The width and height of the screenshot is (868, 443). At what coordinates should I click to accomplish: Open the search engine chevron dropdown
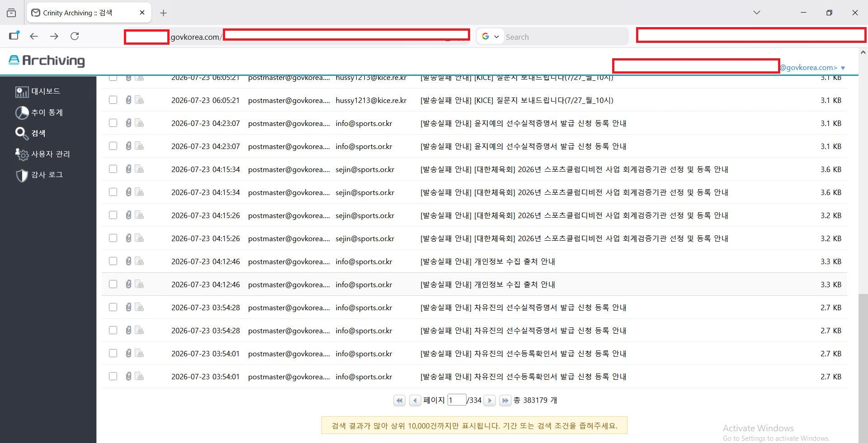click(496, 37)
